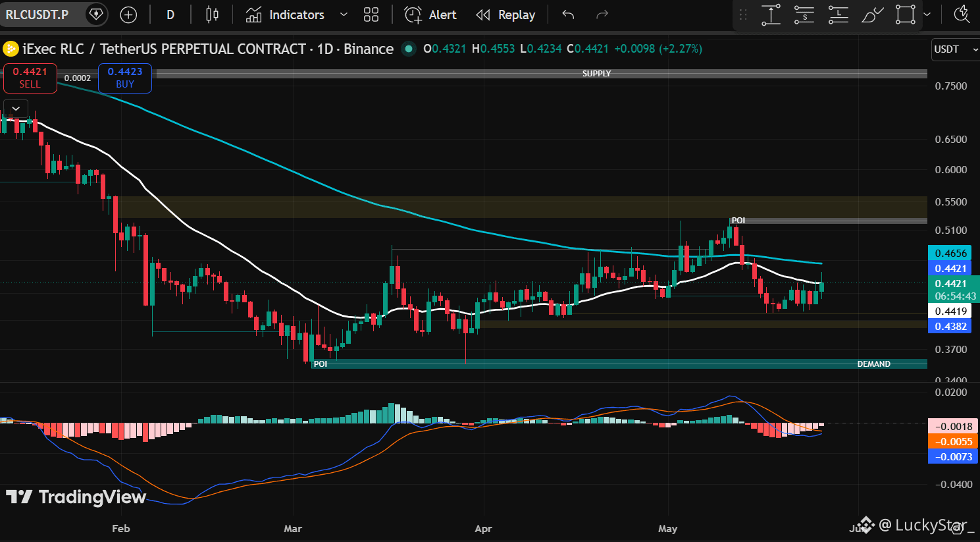Grab the favorites toolbar drag handle
The width and height of the screenshot is (980, 542).
743,14
